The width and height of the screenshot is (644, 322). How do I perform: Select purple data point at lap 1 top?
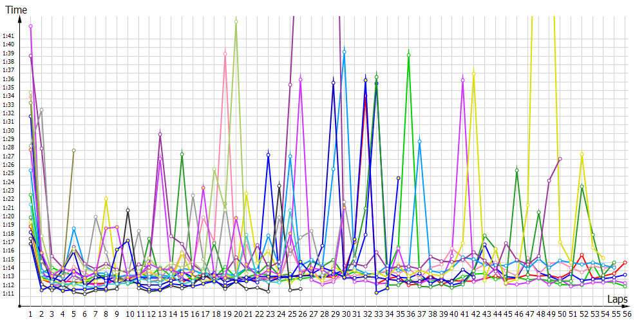coord(30,26)
